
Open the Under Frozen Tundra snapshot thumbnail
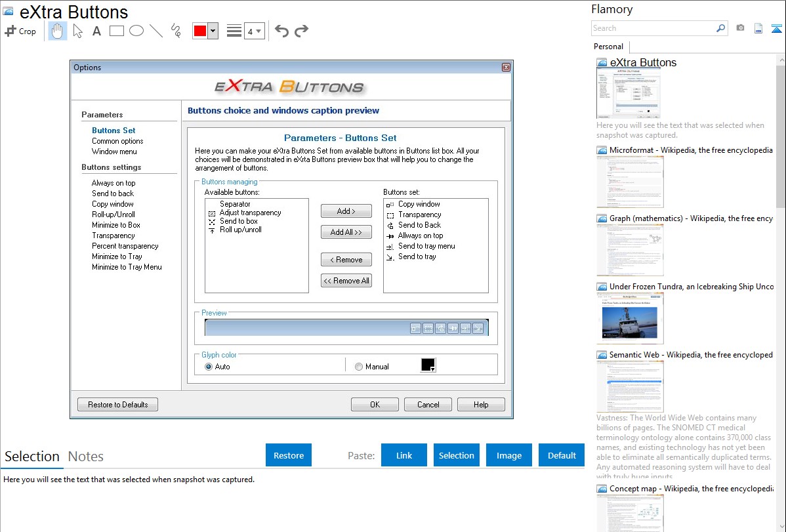point(630,318)
